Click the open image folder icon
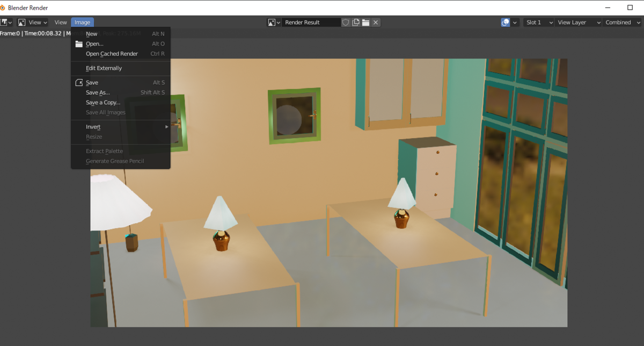Screen dimensions: 644x346 point(365,22)
